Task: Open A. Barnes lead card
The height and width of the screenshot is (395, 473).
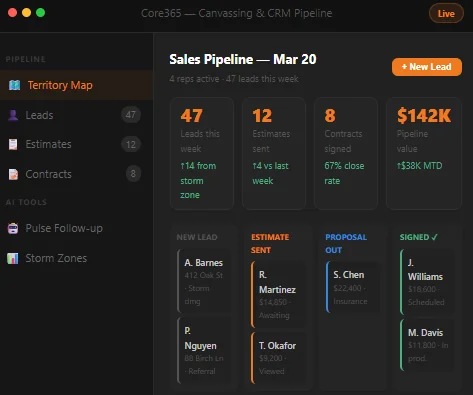Action: (204, 281)
